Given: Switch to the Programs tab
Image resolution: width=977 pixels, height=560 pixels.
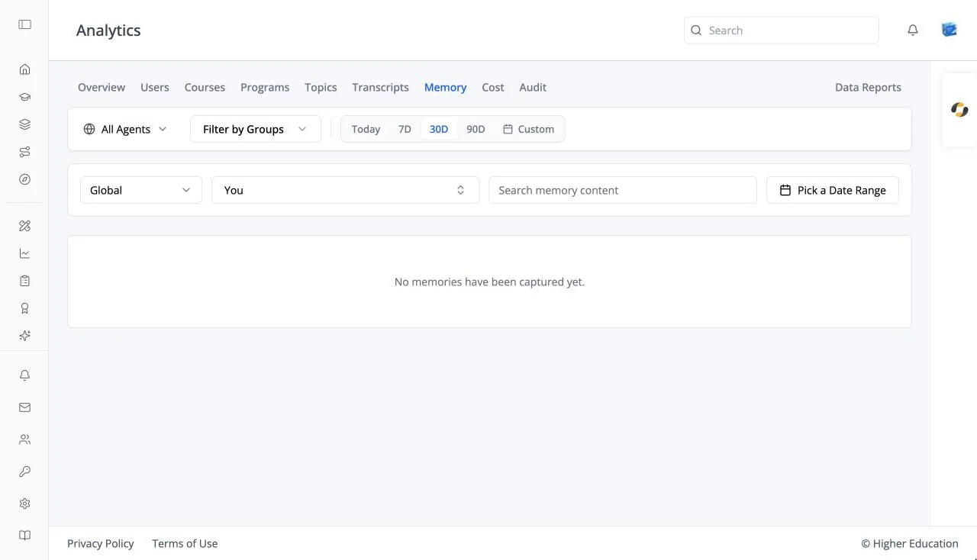Looking at the screenshot, I should pos(265,87).
